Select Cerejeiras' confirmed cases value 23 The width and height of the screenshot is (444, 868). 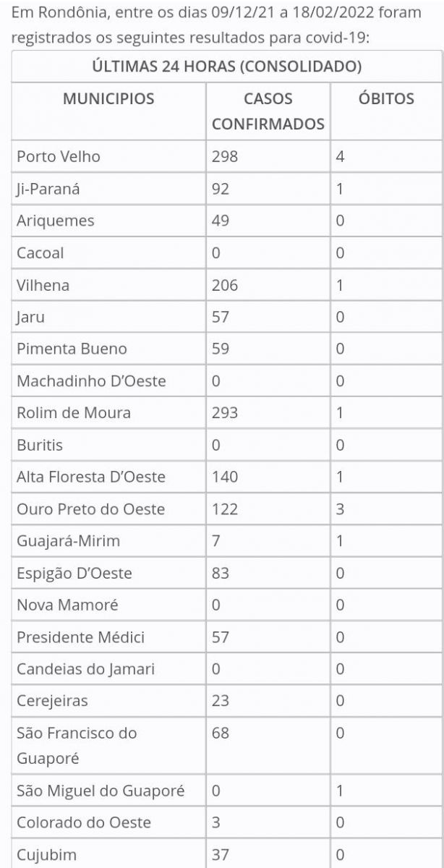tap(221, 701)
